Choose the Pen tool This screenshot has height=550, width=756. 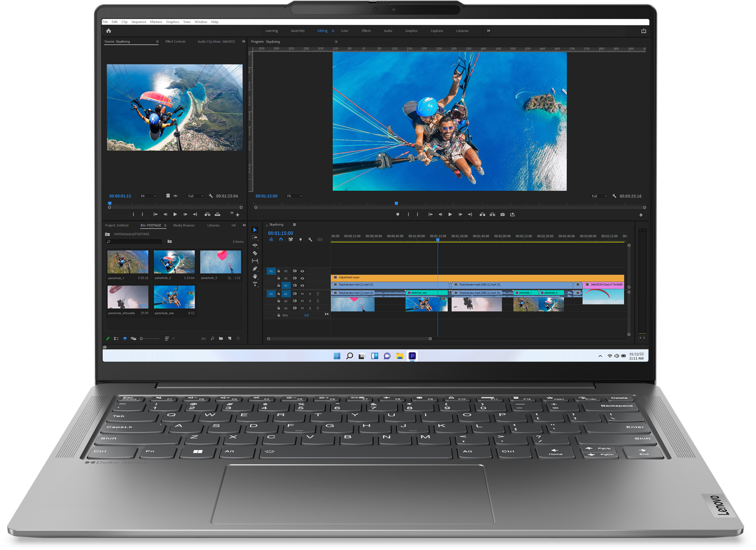click(x=255, y=269)
